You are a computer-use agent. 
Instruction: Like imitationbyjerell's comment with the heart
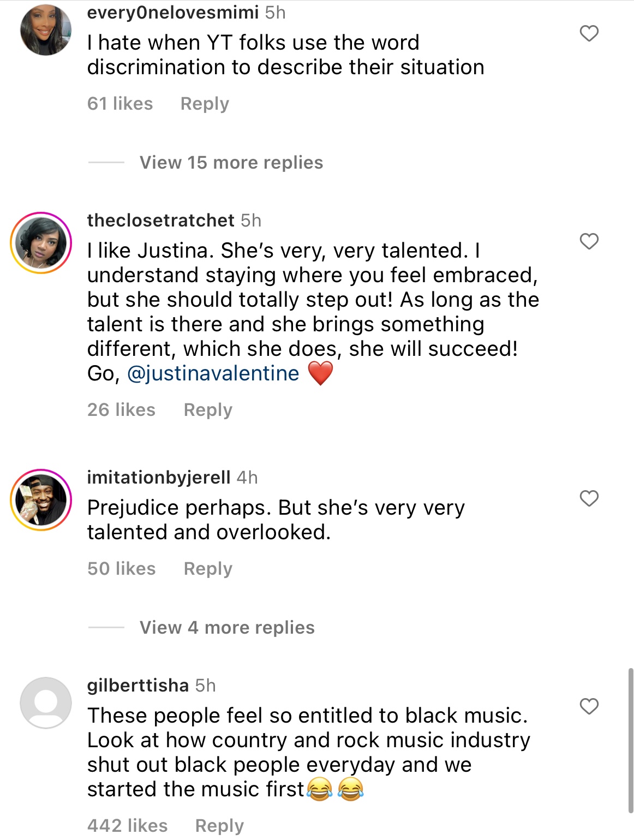(x=589, y=498)
